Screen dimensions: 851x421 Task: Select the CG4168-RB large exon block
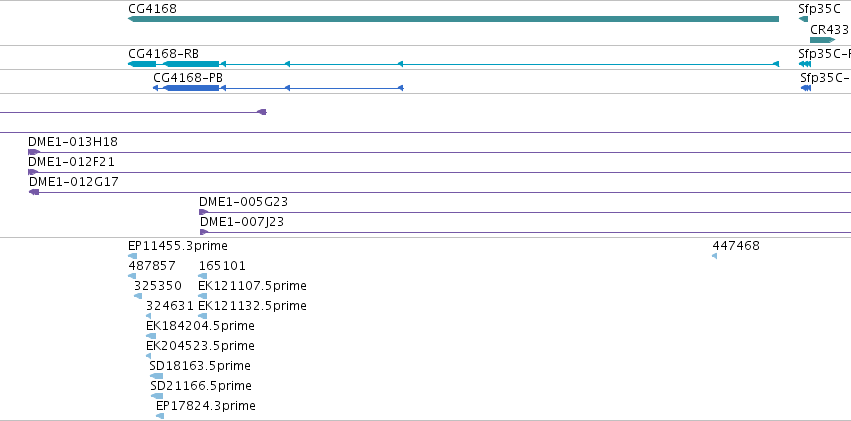pos(191,64)
